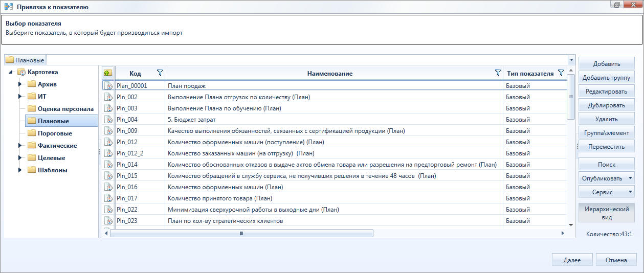Click the Отмена button
The width and height of the screenshot is (644, 273).
tap(616, 260)
